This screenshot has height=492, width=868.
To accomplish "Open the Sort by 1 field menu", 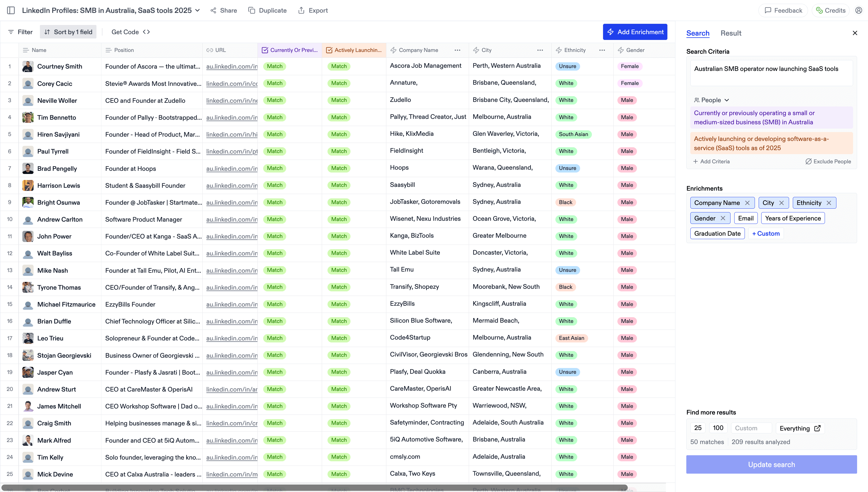I will (x=68, y=32).
